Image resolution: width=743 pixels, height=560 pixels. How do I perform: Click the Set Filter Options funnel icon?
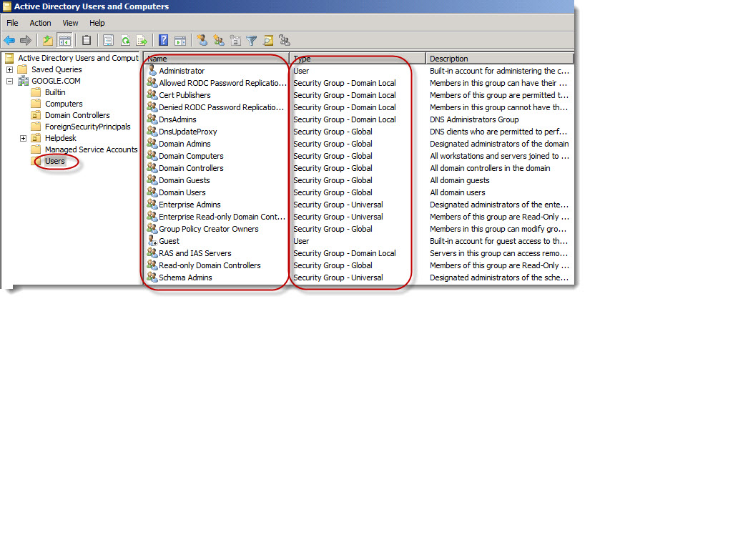252,40
